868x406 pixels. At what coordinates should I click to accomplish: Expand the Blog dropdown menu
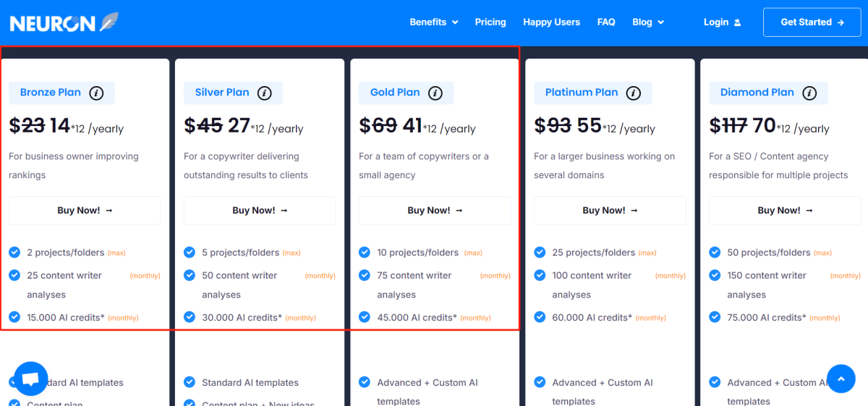pyautogui.click(x=648, y=22)
